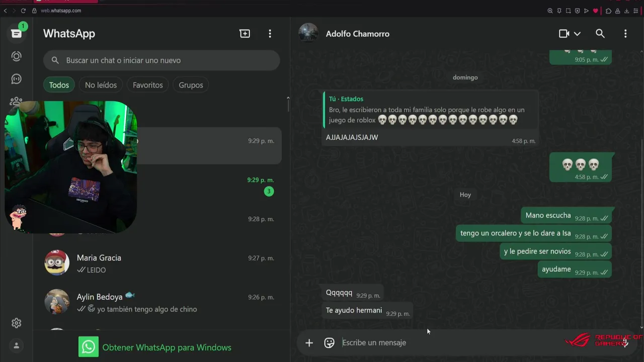Open the profile icon at sidebar bottom
This screenshot has height=362, width=644.
[17, 345]
